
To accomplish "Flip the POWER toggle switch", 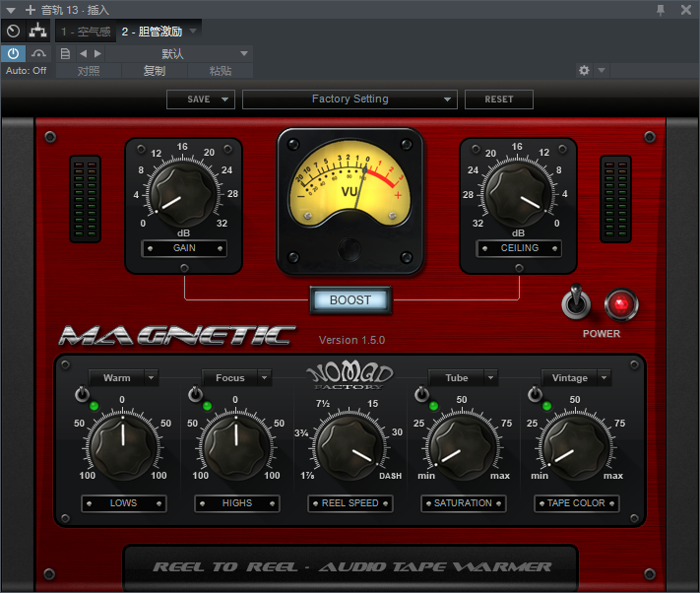I will pos(576,301).
